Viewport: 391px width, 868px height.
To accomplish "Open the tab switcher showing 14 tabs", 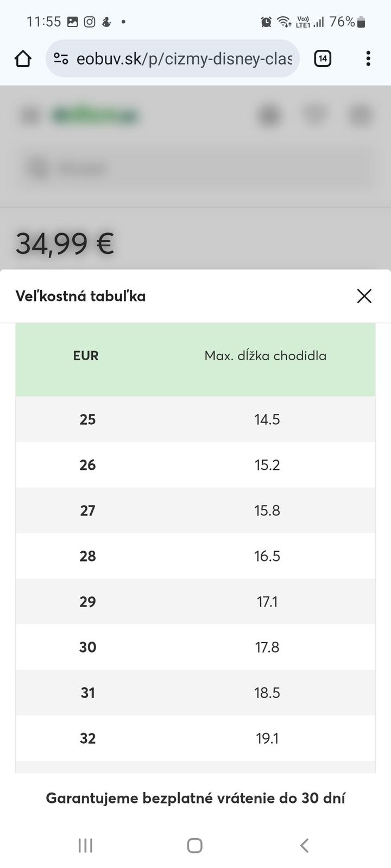I will (323, 59).
